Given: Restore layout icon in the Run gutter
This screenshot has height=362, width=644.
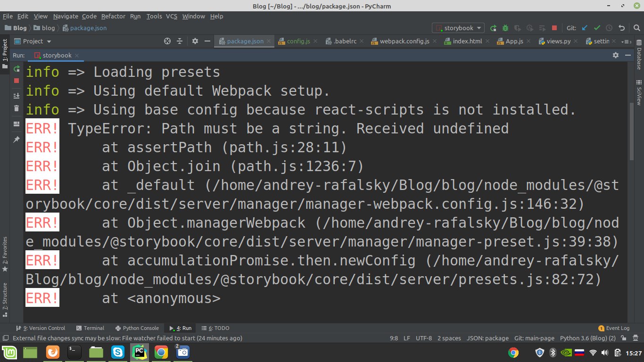Looking at the screenshot, I should click(x=17, y=124).
